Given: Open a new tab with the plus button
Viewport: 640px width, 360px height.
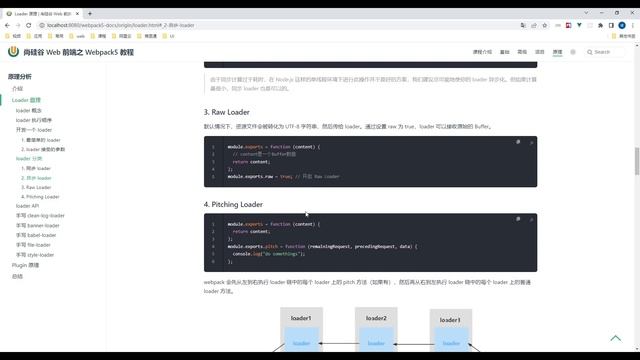Looking at the screenshot, I should coord(90,13).
